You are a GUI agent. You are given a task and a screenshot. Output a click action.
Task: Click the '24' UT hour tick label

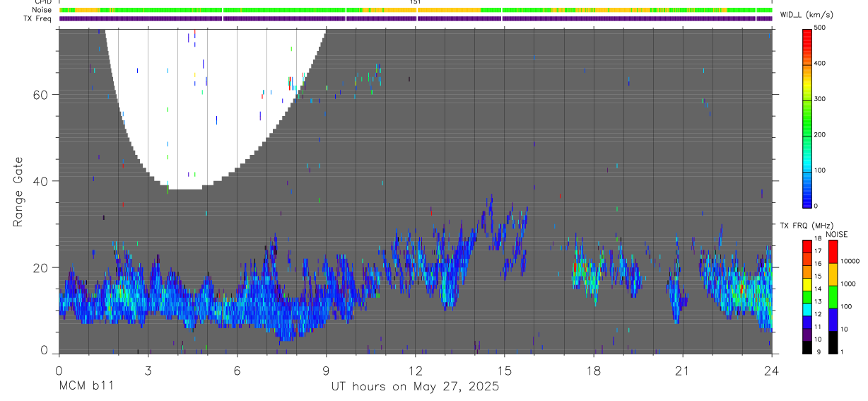pyautogui.click(x=772, y=370)
